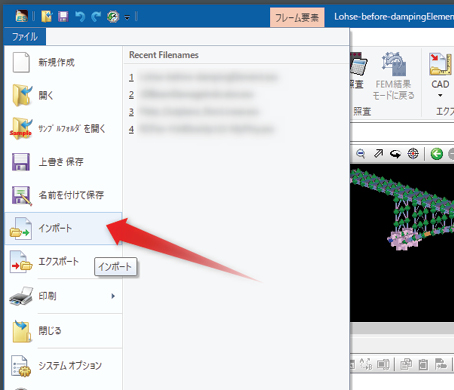Select インポート from the file menu
The image size is (454, 390).
[x=63, y=228]
